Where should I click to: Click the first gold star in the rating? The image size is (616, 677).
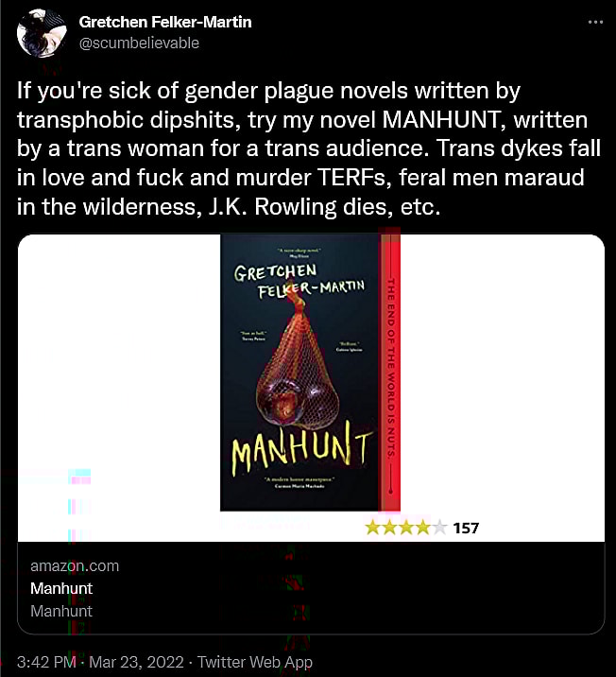coord(372,528)
